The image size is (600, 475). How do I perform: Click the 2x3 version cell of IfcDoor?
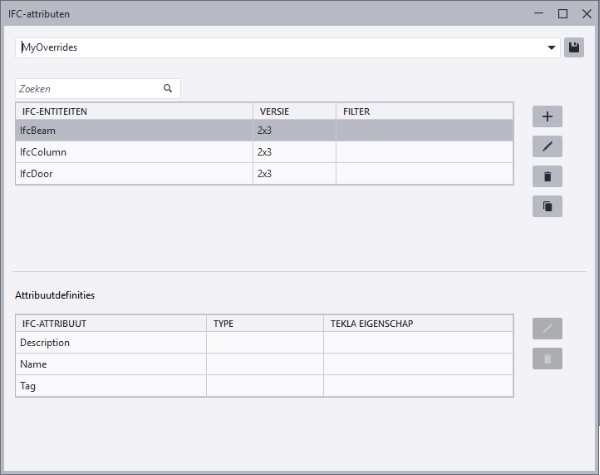pyautogui.click(x=294, y=173)
